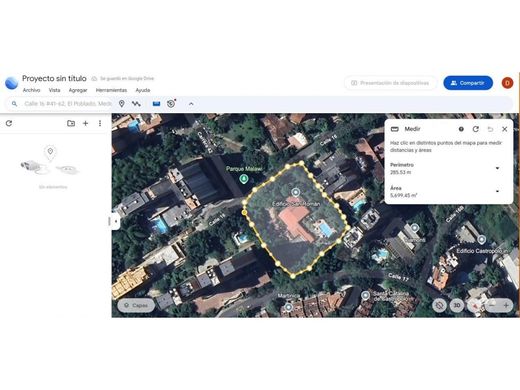Zoom out with minus button
The height and width of the screenshot is (390, 520).
coord(492,305)
